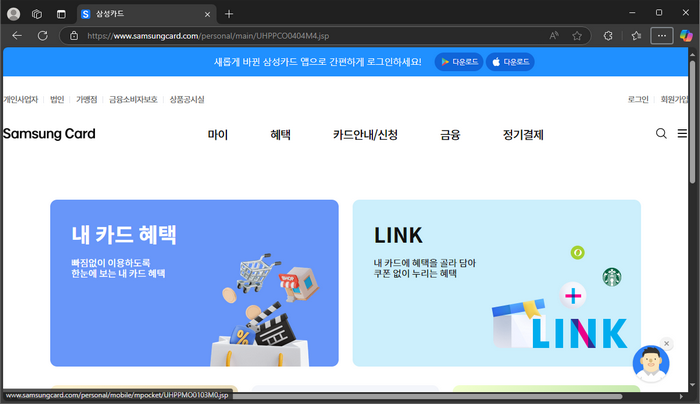Open the workspaces icon
The width and height of the screenshot is (700, 404).
point(37,14)
